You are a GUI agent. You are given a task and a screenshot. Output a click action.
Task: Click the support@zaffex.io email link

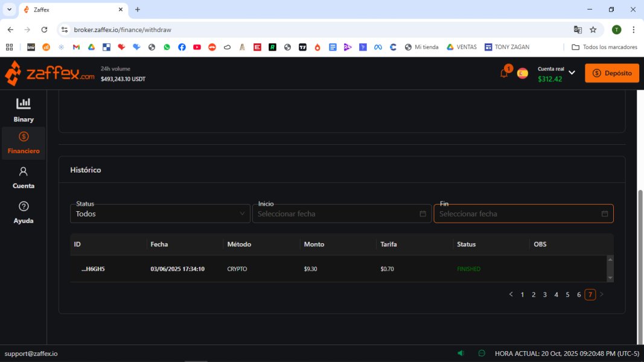pos(31,354)
